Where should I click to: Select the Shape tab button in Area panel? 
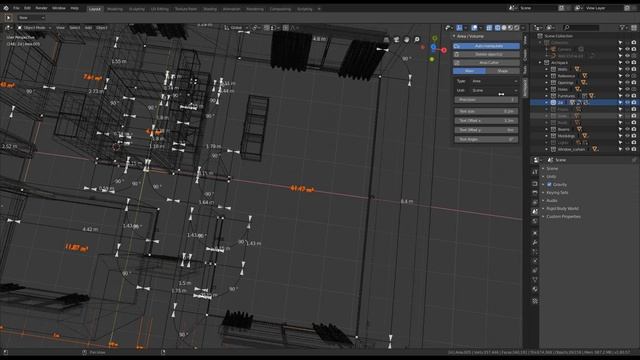click(x=503, y=71)
